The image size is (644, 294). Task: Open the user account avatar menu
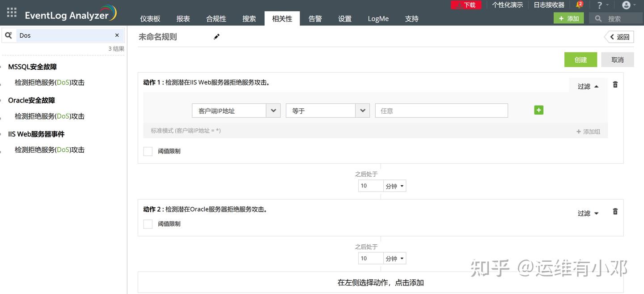(629, 5)
